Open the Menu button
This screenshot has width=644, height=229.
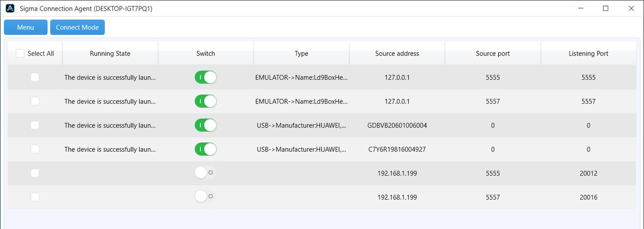coord(25,27)
